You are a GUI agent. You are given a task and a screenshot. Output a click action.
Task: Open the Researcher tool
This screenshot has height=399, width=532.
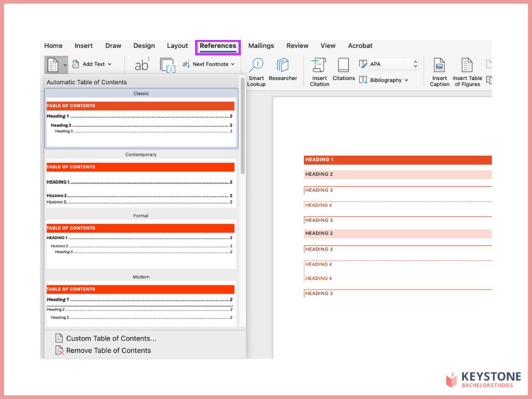(283, 69)
